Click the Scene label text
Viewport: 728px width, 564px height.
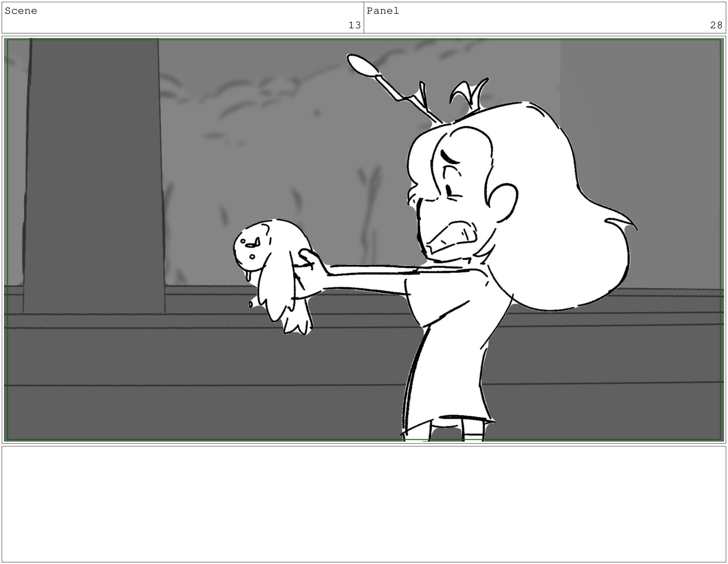tap(21, 11)
